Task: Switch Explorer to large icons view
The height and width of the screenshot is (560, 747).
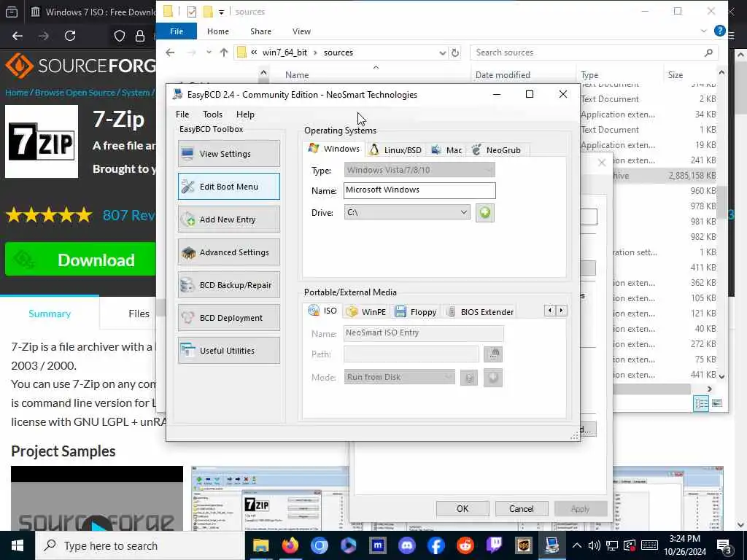Action: click(717, 403)
